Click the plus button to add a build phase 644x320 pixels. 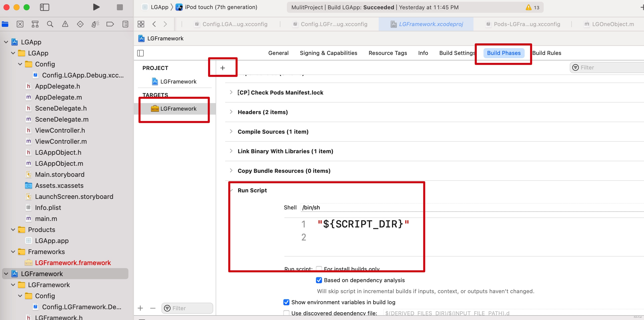point(223,68)
